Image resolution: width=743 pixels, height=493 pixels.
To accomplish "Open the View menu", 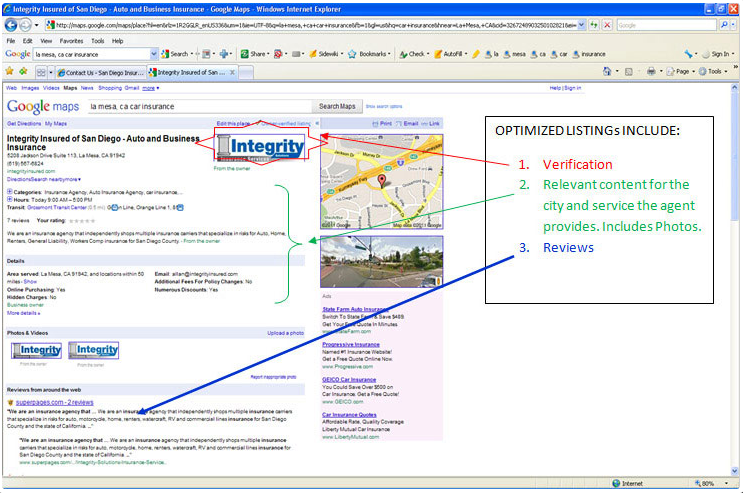I will coord(46,41).
